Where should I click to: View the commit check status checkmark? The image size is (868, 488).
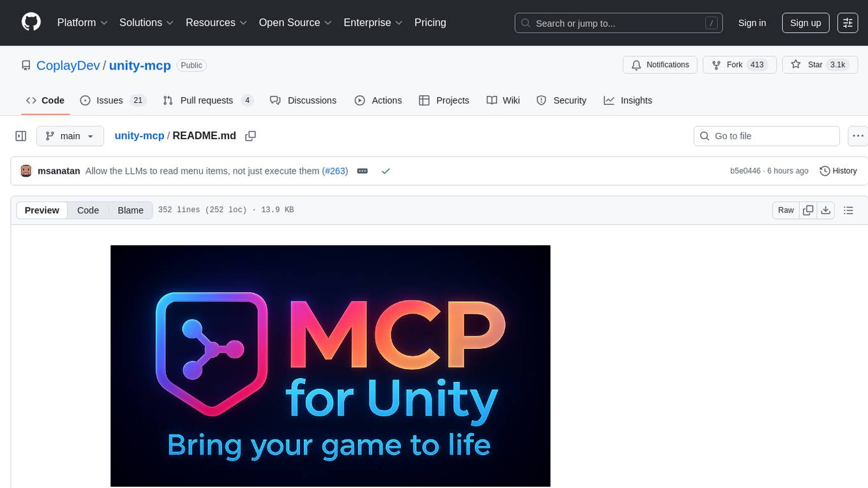tap(385, 171)
